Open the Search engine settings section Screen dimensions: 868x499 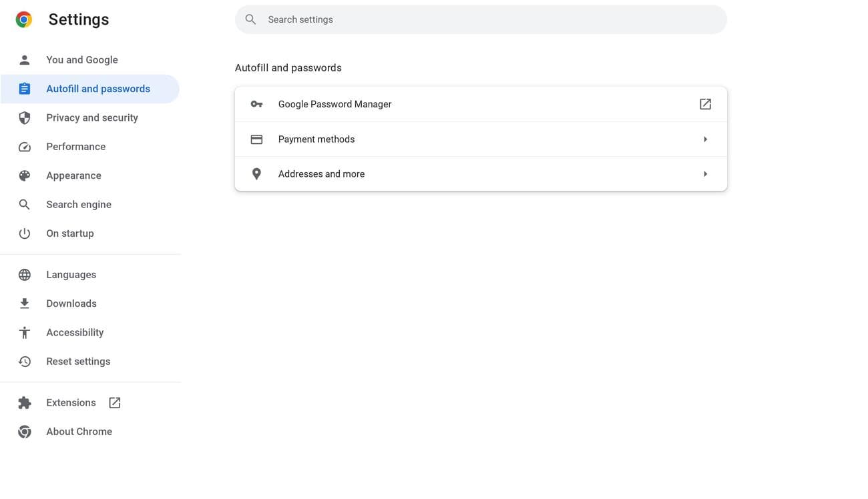click(78, 204)
